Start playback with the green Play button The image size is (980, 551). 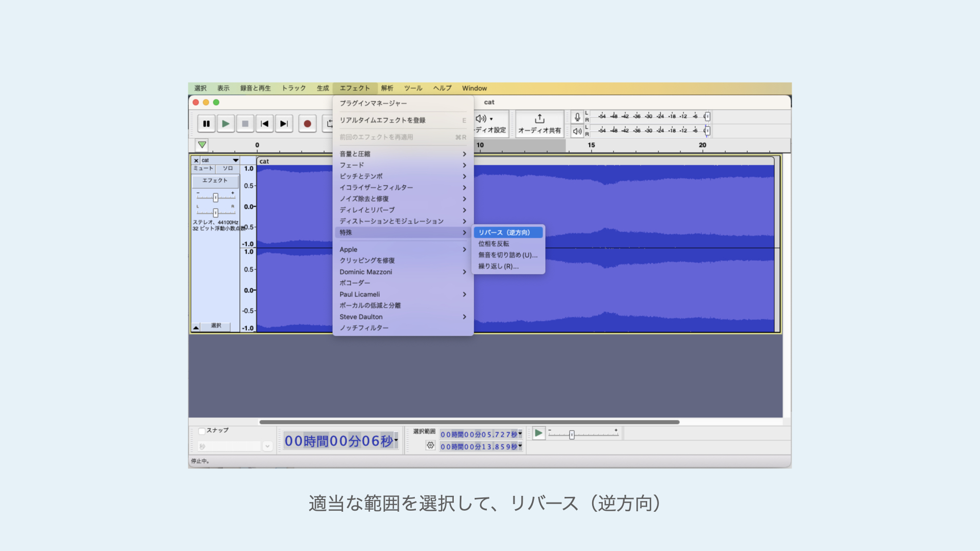[x=225, y=123]
